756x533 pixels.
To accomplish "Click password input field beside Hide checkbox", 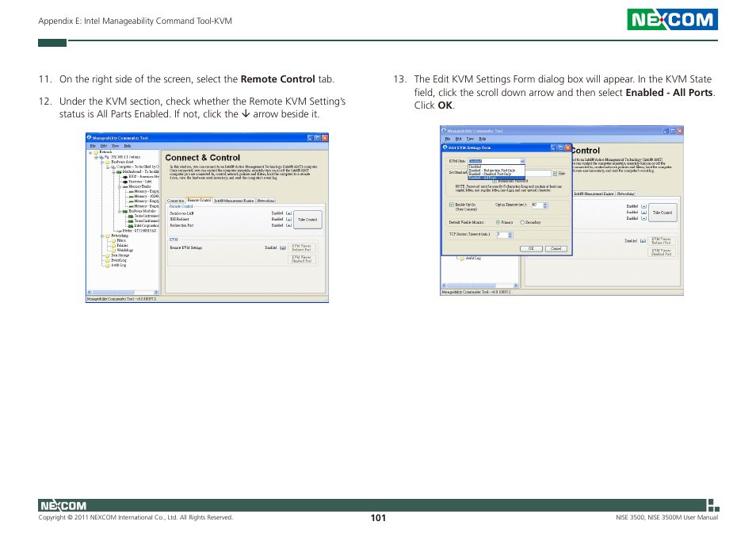I will point(537,173).
